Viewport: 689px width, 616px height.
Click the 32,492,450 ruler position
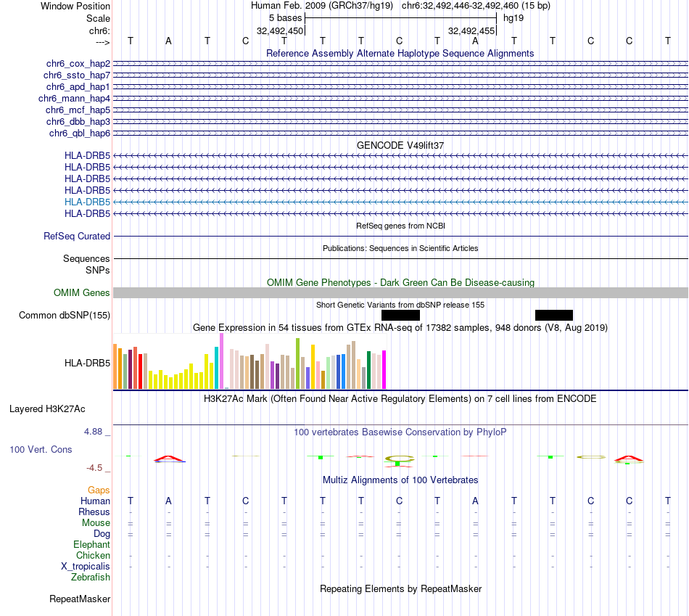click(280, 30)
